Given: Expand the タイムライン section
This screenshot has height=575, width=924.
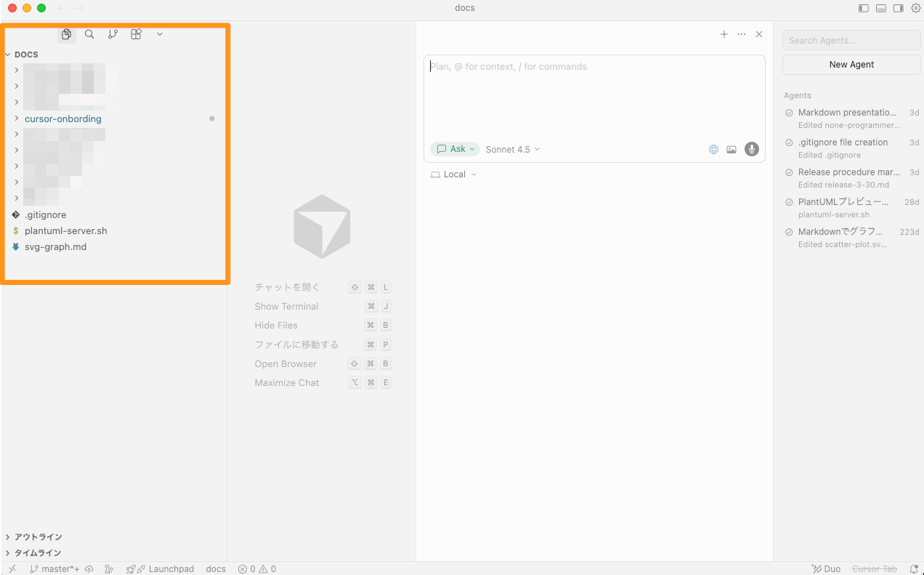Looking at the screenshot, I should (38, 553).
